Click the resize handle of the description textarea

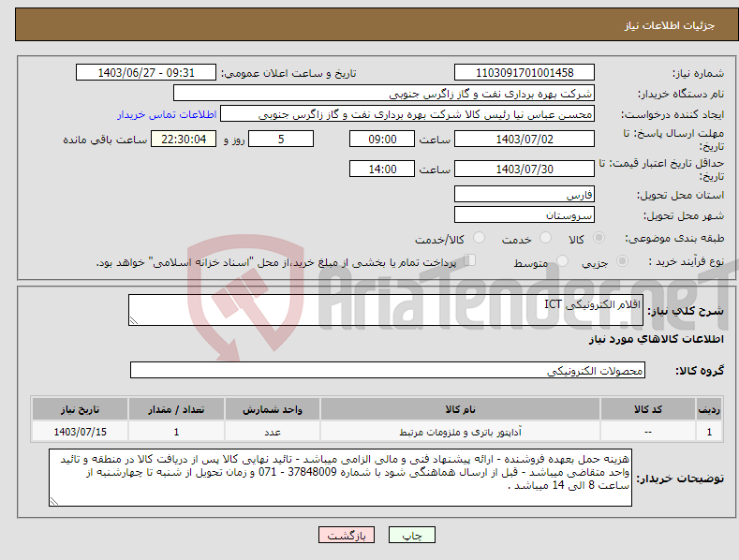point(134,320)
